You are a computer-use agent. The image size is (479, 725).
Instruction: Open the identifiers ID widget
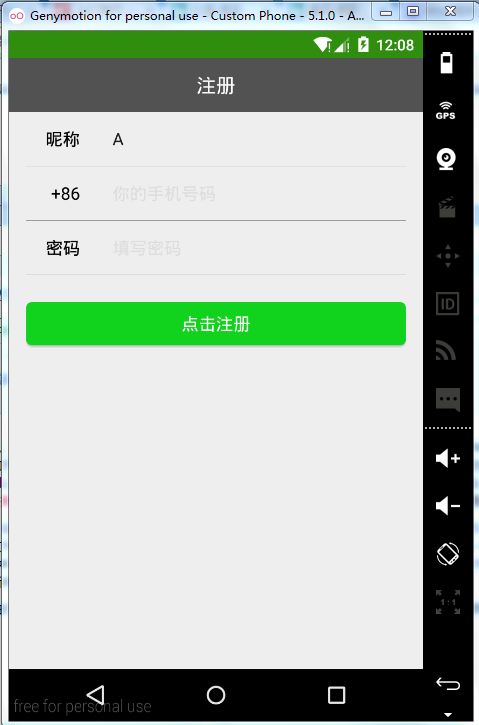[447, 304]
